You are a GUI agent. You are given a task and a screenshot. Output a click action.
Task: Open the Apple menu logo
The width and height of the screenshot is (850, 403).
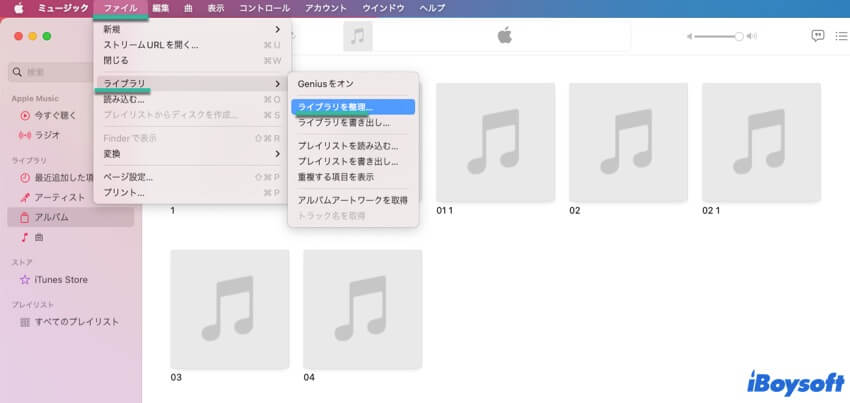pos(19,8)
